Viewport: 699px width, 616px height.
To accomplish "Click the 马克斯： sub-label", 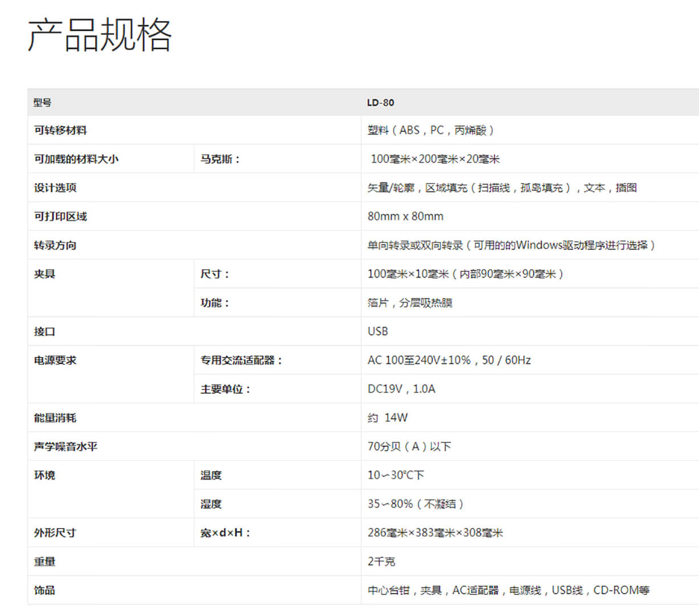I will [x=221, y=159].
